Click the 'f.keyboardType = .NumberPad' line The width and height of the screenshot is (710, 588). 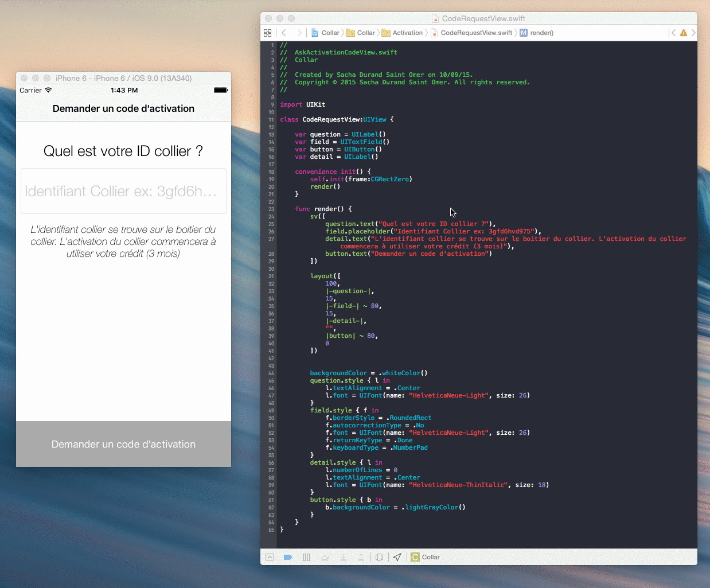[377, 447]
